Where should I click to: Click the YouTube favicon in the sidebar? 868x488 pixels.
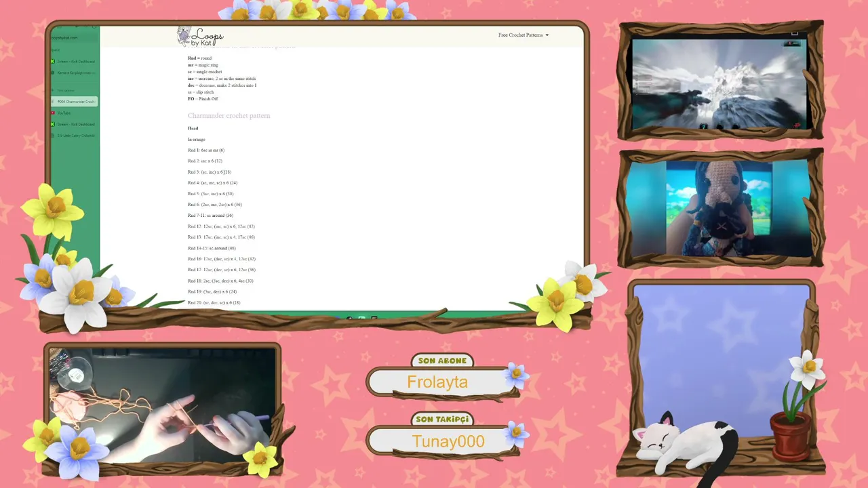click(x=53, y=113)
